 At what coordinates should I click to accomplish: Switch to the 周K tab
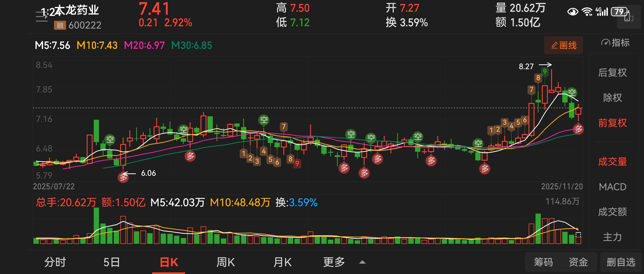[x=225, y=262]
